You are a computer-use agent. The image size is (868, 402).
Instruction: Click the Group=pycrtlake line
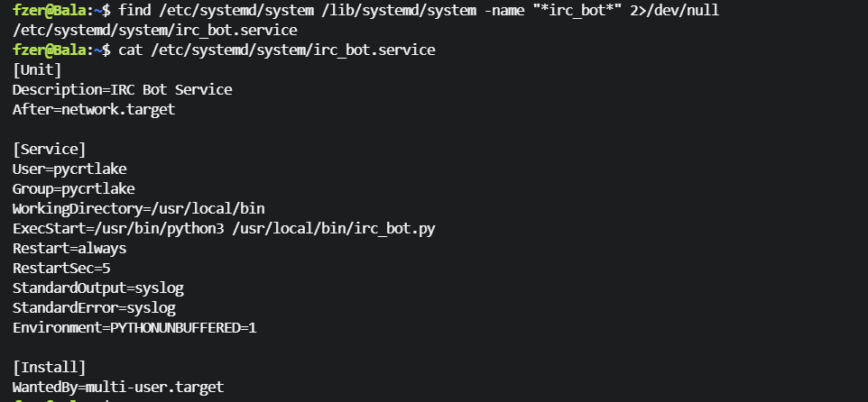pos(73,188)
